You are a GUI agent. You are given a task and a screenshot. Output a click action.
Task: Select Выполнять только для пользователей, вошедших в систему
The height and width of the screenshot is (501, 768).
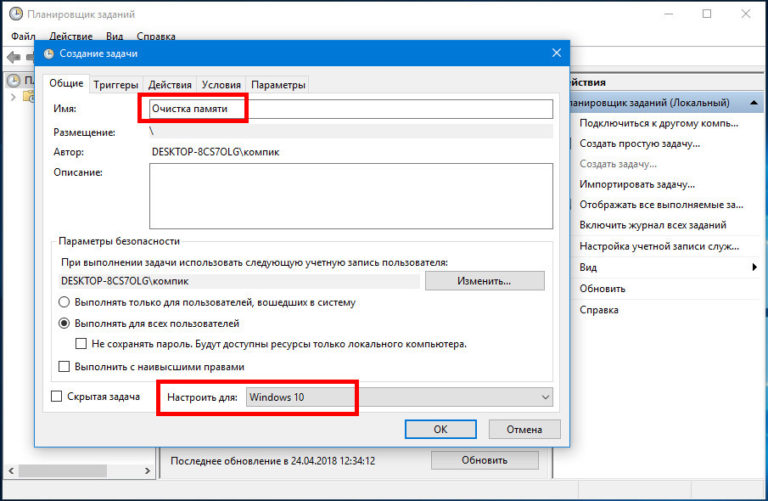pos(65,302)
